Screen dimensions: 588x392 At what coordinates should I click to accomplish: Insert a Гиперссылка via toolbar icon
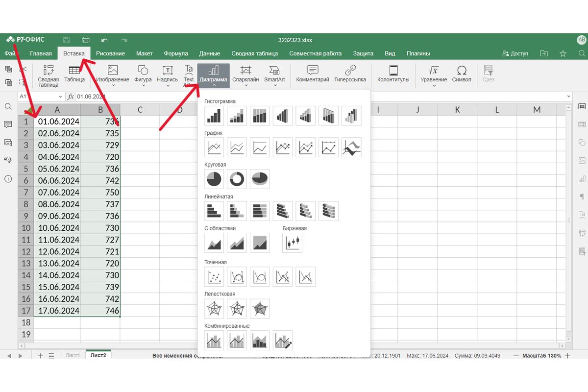click(350, 74)
